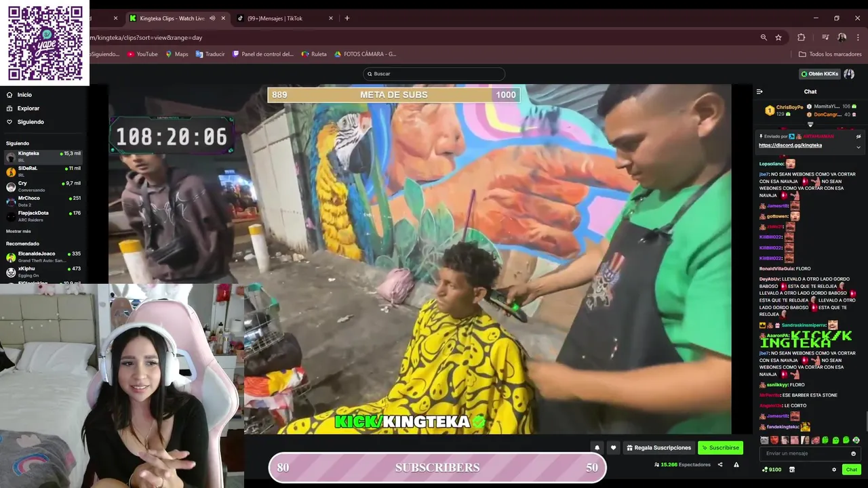Click the Lopsoliano chat username
Screen dimensions: 868x488
[771, 164]
